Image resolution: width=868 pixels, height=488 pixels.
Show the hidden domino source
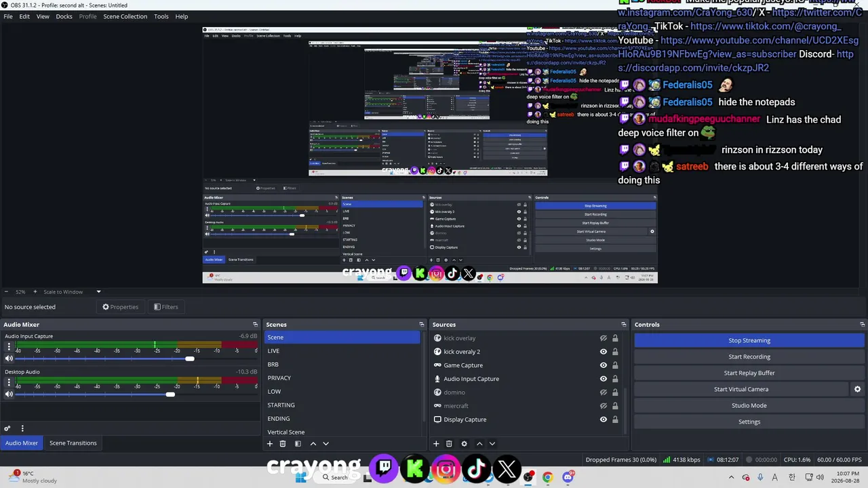point(603,392)
